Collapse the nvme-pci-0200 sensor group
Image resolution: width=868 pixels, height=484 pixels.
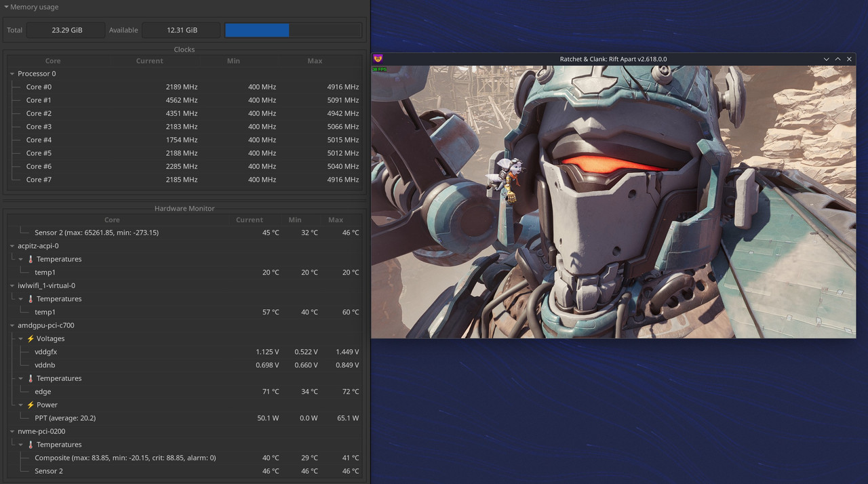coord(12,431)
